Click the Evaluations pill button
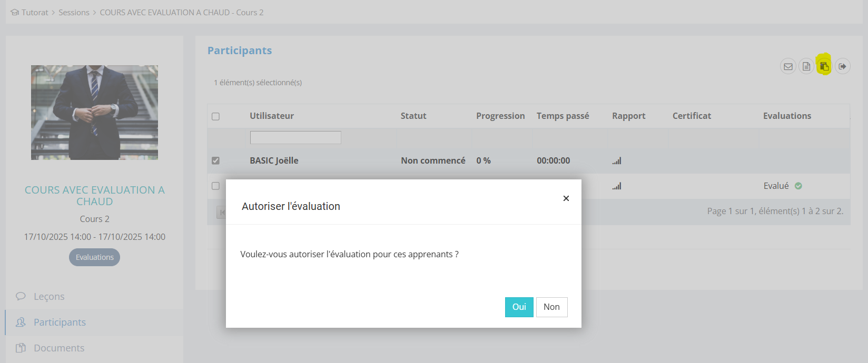The height and width of the screenshot is (363, 868). pos(95,257)
